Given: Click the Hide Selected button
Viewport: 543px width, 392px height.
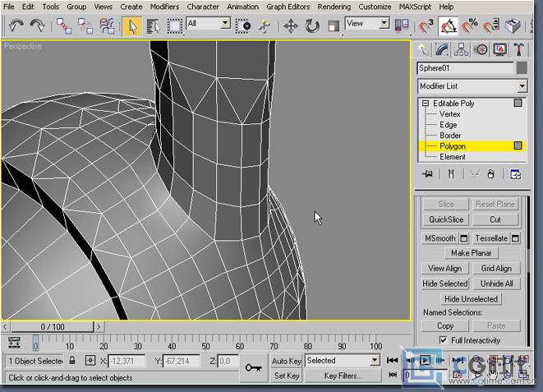Looking at the screenshot, I should click(x=445, y=284).
